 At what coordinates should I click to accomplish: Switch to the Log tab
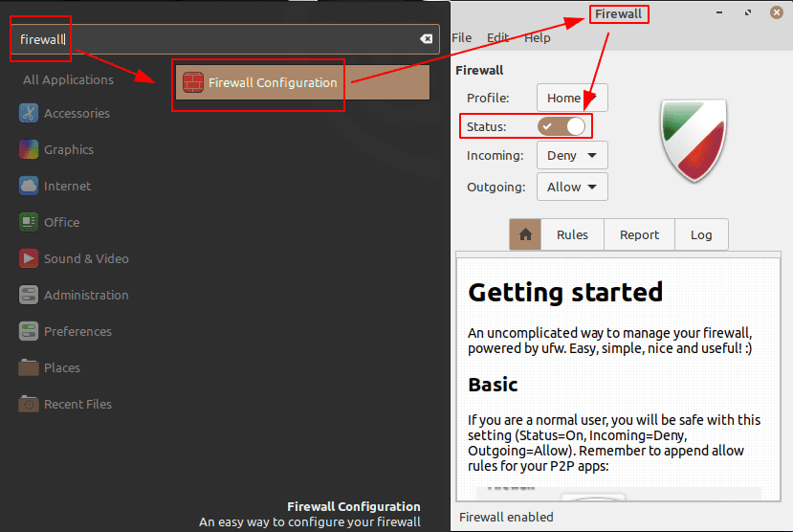[x=701, y=234]
